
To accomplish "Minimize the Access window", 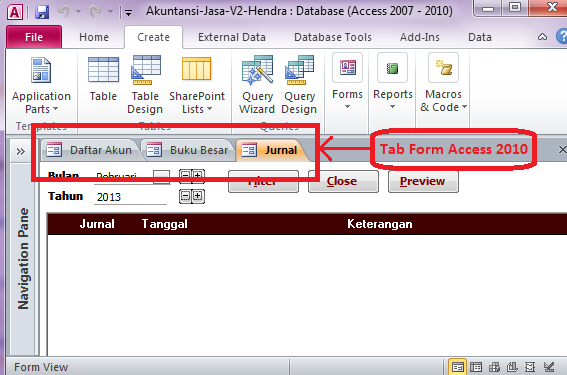I will 488,7.
